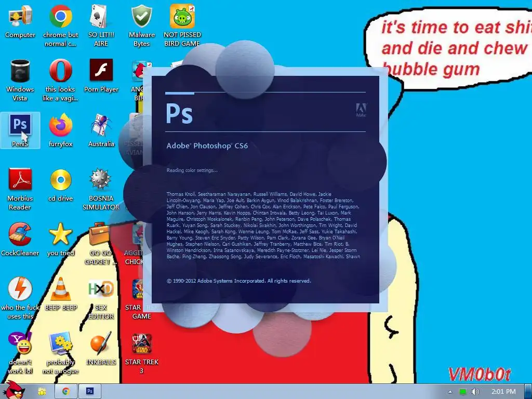Open the Computer desktop icon
Image resolution: width=532 pixels, height=399 pixels.
coord(20,22)
